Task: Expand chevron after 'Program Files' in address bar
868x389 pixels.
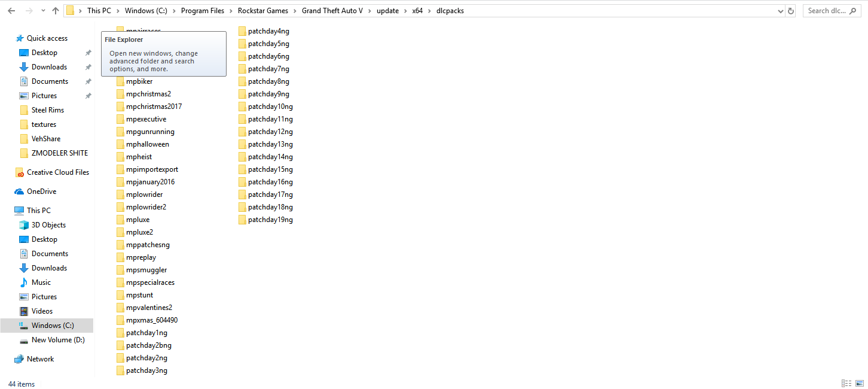Action: point(231,11)
